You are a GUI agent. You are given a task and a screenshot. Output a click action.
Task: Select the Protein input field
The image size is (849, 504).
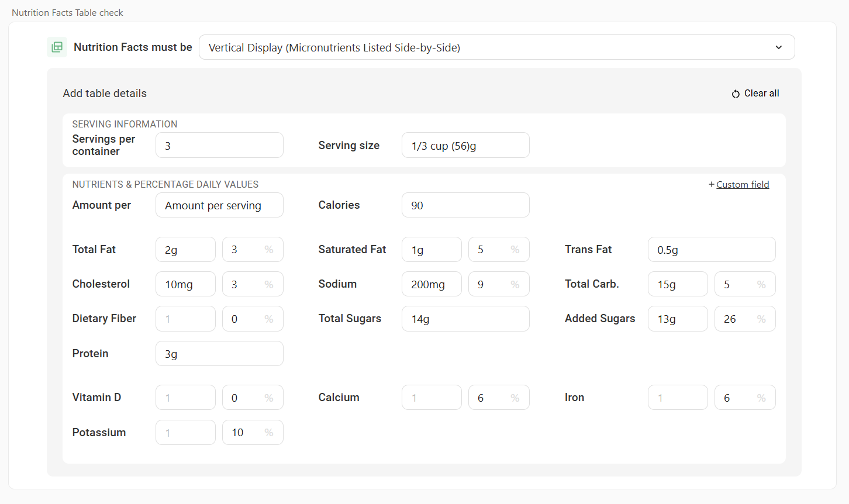click(x=219, y=354)
